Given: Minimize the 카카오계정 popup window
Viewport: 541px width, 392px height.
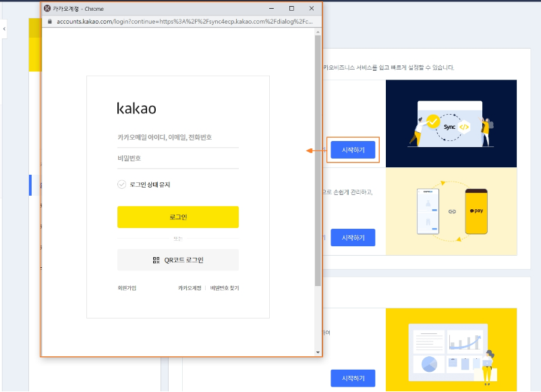Looking at the screenshot, I should coord(272,8).
